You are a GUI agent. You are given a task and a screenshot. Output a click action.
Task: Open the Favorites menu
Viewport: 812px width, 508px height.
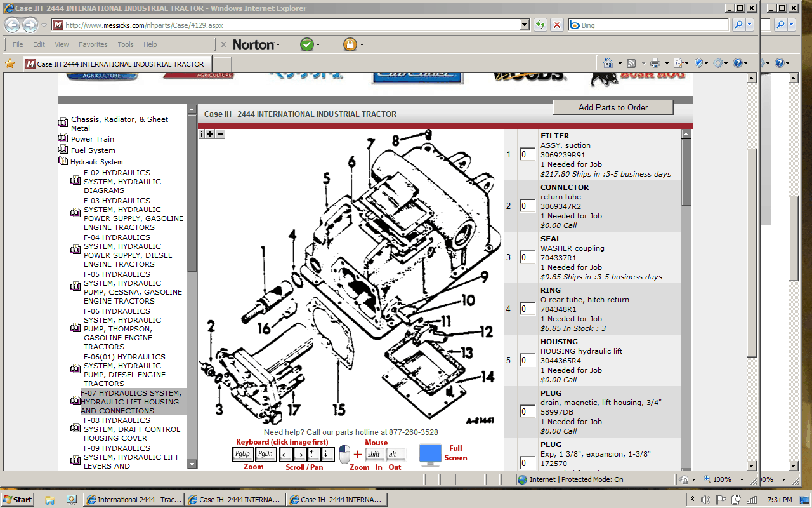click(x=93, y=44)
